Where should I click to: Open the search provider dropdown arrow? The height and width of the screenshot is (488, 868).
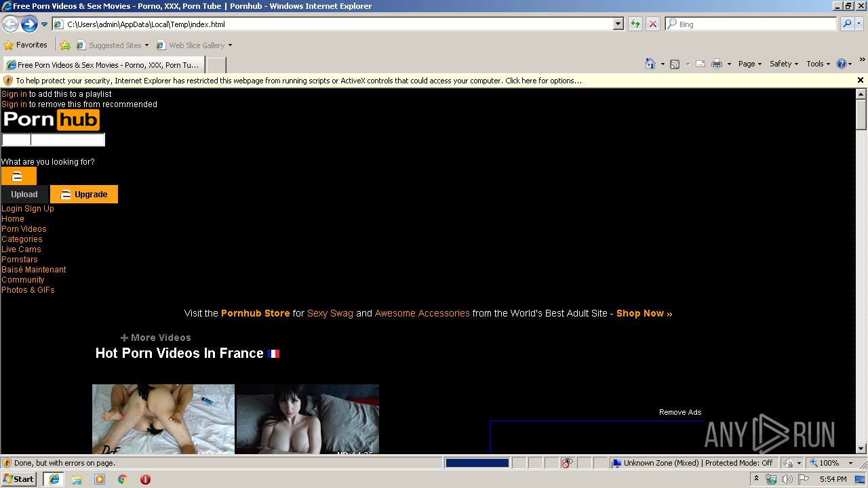click(859, 24)
